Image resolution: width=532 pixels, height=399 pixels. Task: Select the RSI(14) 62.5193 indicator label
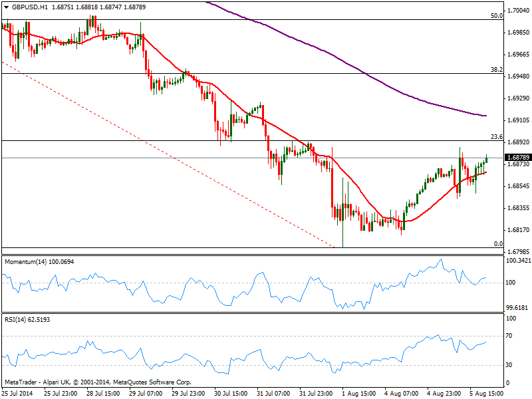[x=27, y=320]
